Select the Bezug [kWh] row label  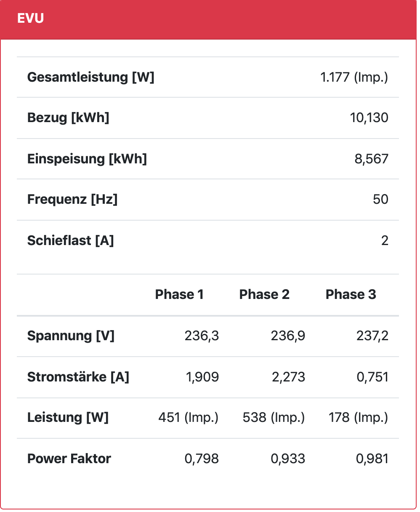pos(68,118)
